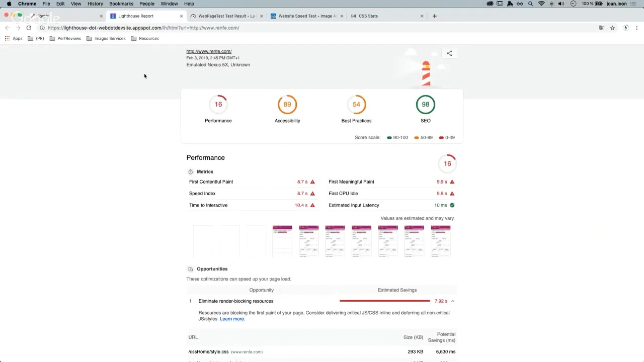Click green check for Estimated Input Latency
644x362 pixels.
[452, 205]
